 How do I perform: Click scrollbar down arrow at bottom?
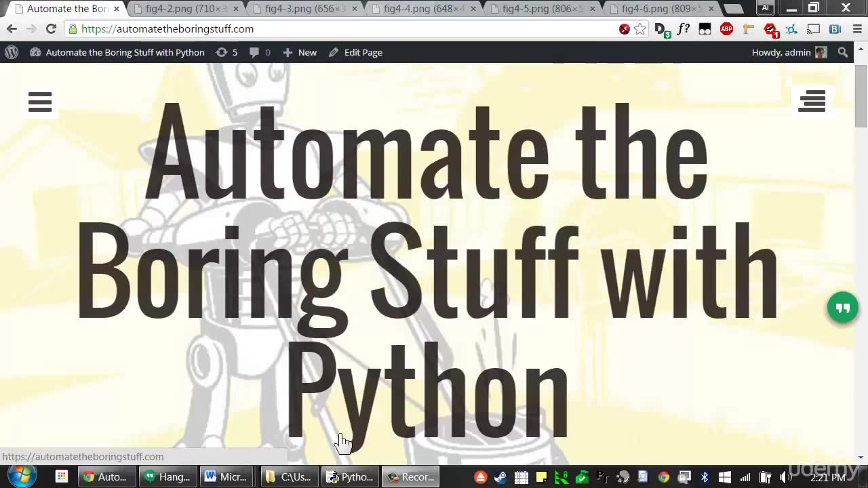[861, 457]
